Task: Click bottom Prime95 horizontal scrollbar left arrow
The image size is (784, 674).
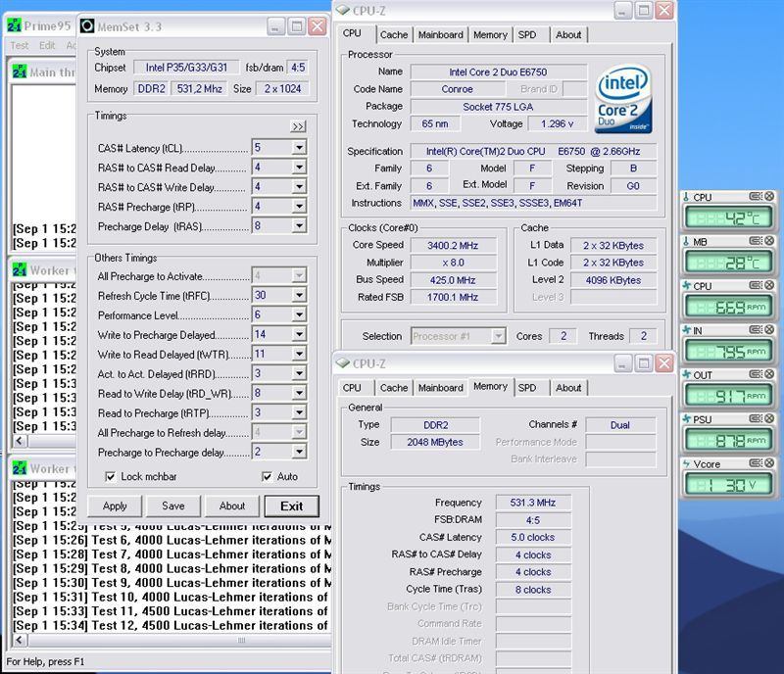Action: (x=20, y=640)
